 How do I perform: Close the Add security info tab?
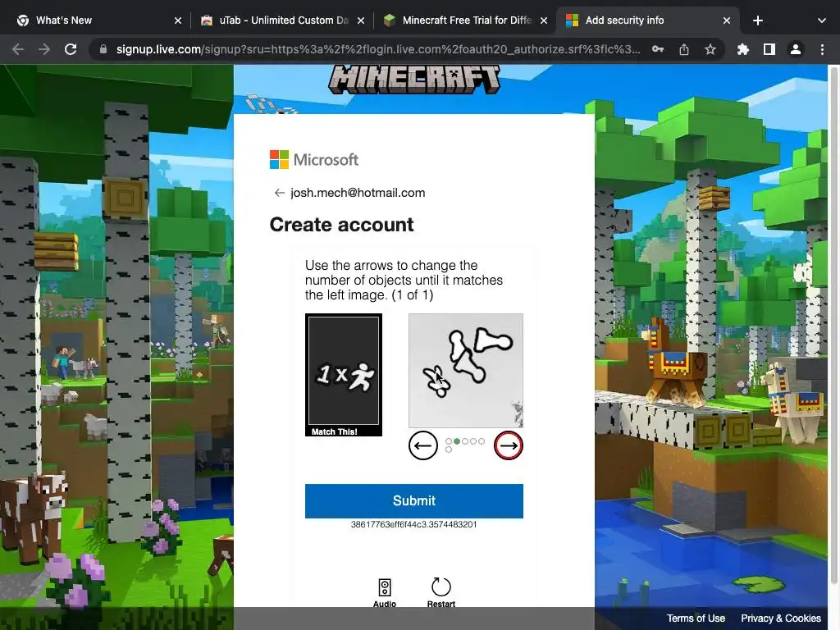(x=727, y=21)
